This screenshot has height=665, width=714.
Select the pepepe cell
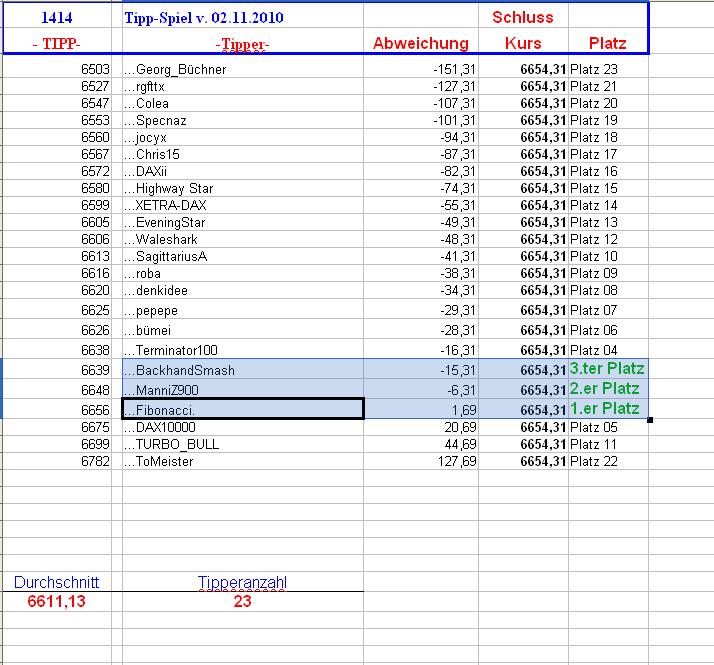243,309
